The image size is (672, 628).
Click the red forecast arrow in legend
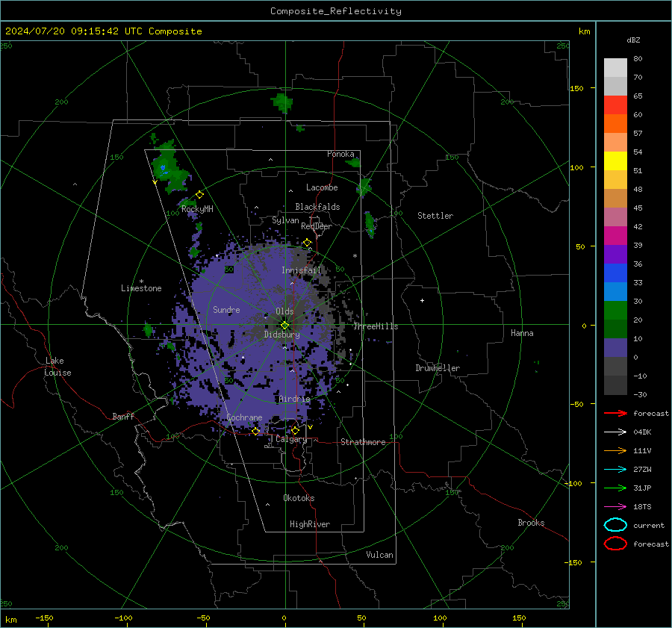click(615, 413)
